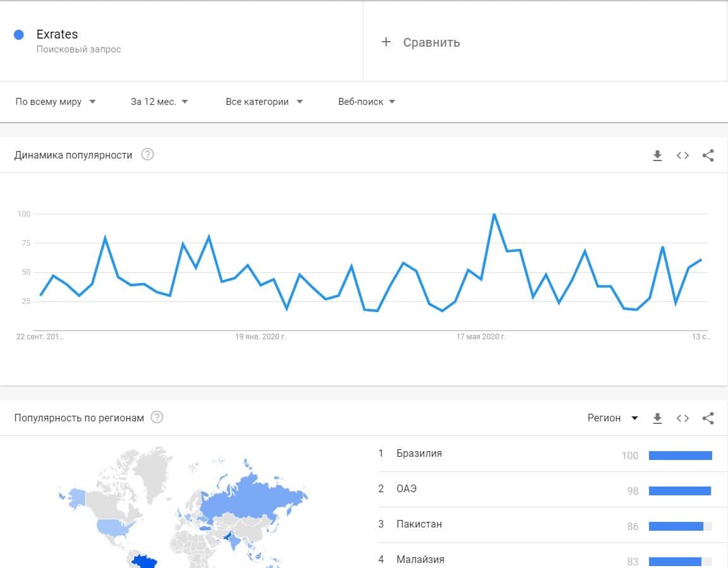This screenshot has width=728, height=568.
Task: Open the Регион breakdown dropdown
Action: [612, 418]
